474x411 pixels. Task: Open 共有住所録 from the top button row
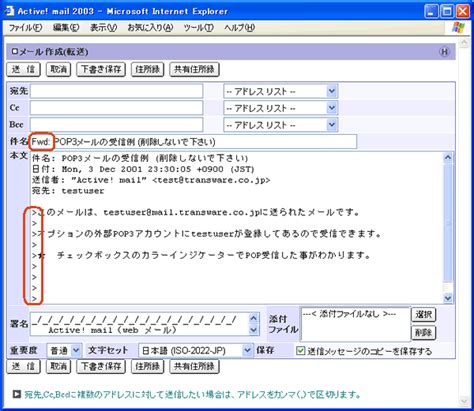tap(194, 69)
